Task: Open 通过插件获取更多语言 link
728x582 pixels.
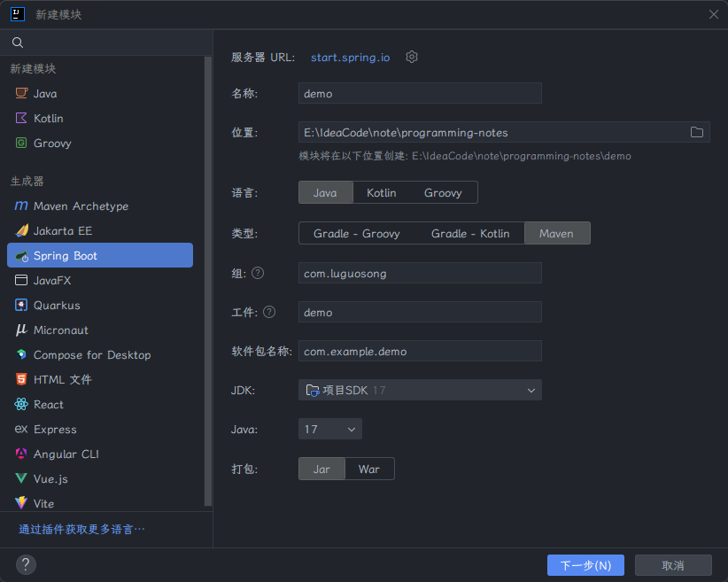Action: [x=81, y=529]
